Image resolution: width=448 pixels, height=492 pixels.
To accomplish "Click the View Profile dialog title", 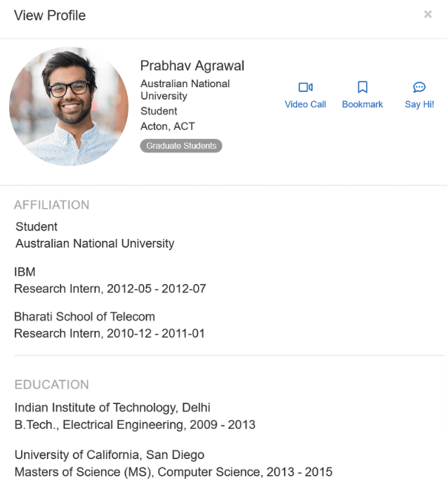I will point(50,15).
